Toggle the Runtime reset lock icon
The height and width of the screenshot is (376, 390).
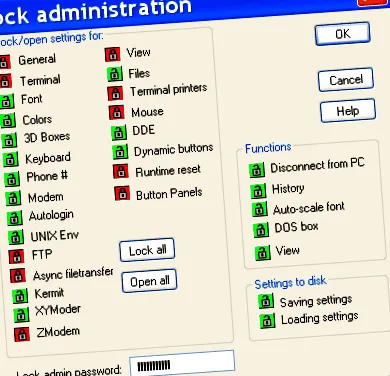pyautogui.click(x=121, y=171)
